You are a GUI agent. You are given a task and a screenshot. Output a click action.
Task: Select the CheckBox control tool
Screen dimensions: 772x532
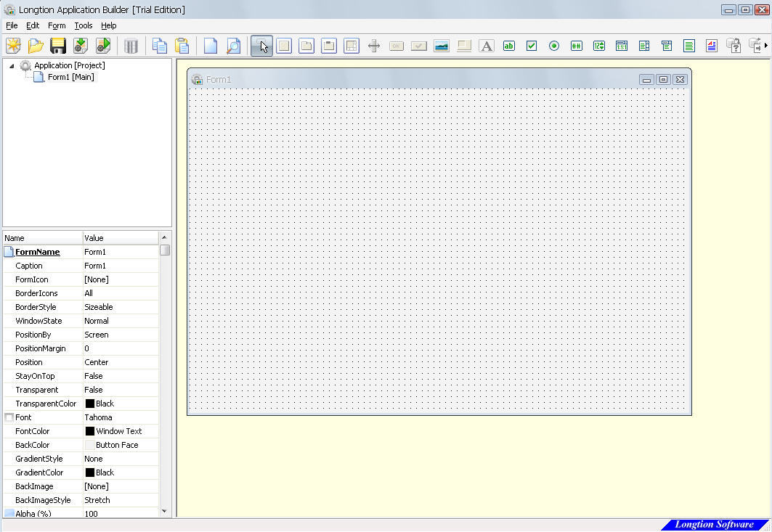click(532, 45)
